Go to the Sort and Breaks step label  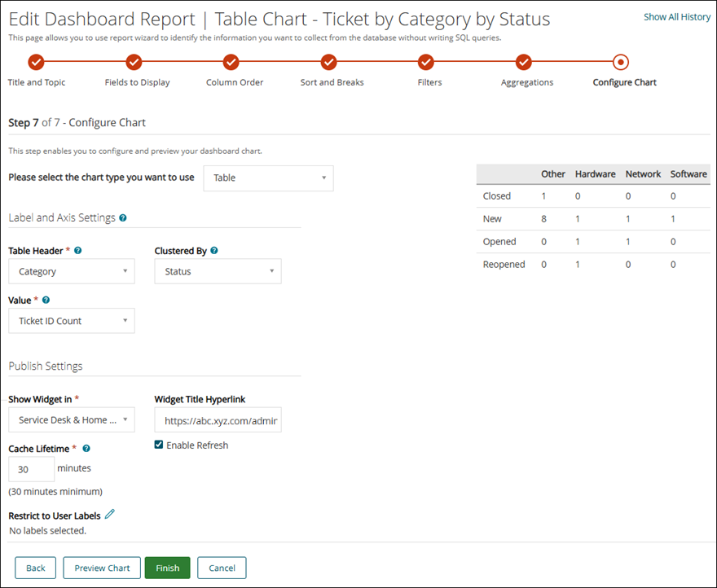click(x=332, y=82)
